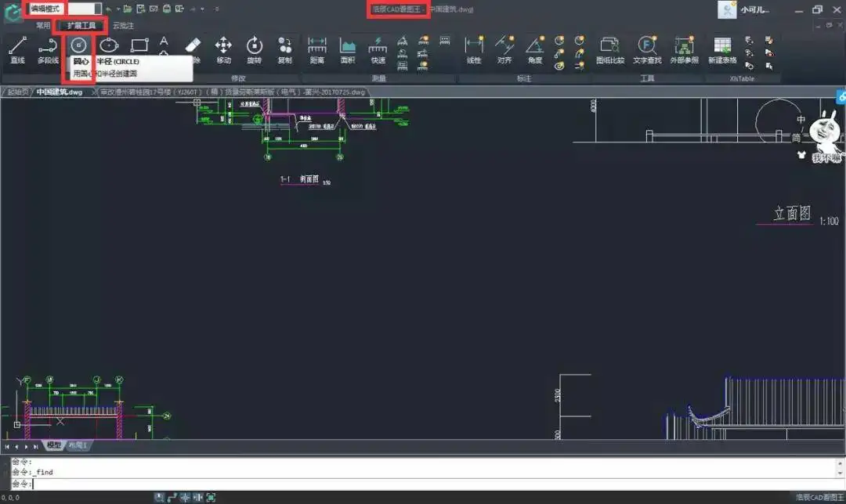The width and height of the screenshot is (846, 504).
Task: Click the command history scrollbar up arrow
Action: 840,463
